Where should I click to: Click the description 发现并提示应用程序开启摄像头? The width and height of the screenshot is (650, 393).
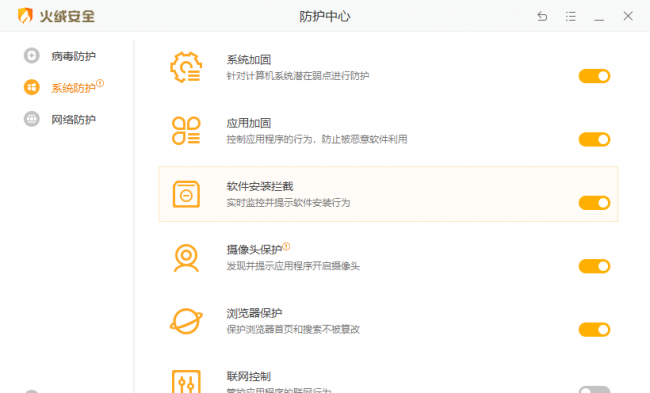[293, 266]
